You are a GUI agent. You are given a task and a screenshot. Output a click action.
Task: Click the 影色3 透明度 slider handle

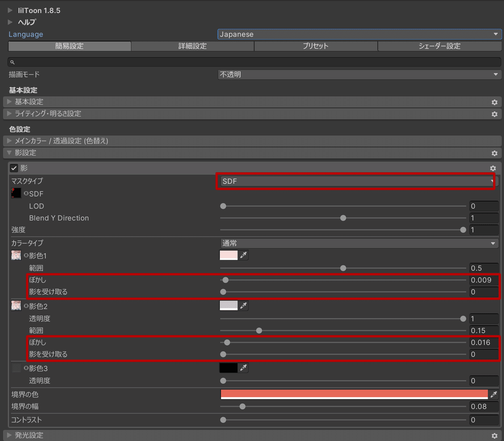coord(223,381)
